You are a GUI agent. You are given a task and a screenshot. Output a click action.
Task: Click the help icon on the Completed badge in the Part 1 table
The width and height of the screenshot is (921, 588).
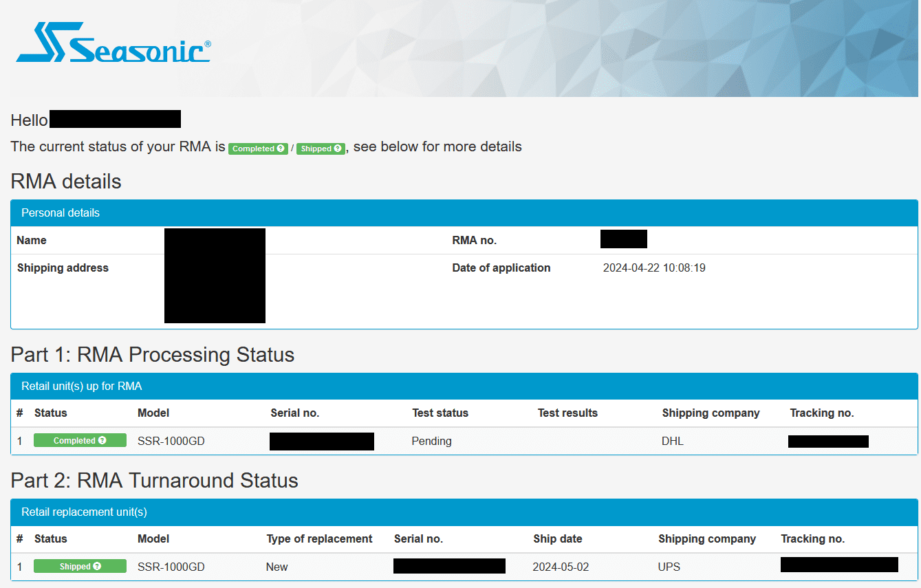(x=102, y=441)
